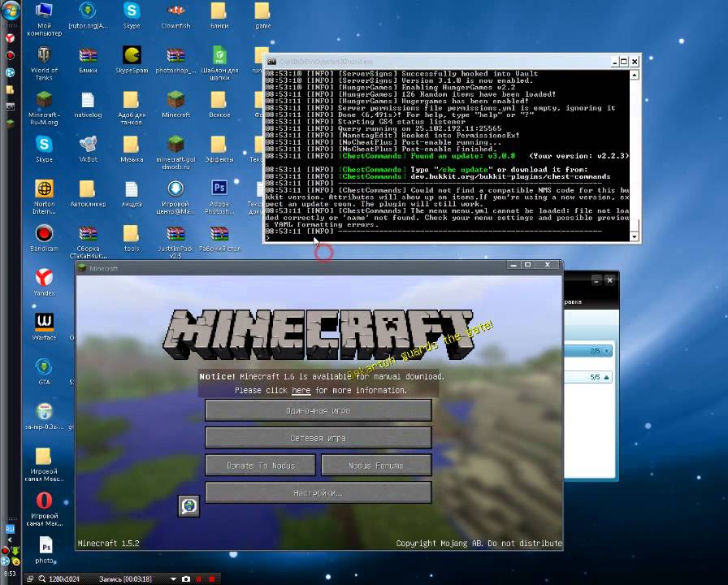Launch Norton Internet Security icon
Screen dimensions: 728x585
[44, 197]
